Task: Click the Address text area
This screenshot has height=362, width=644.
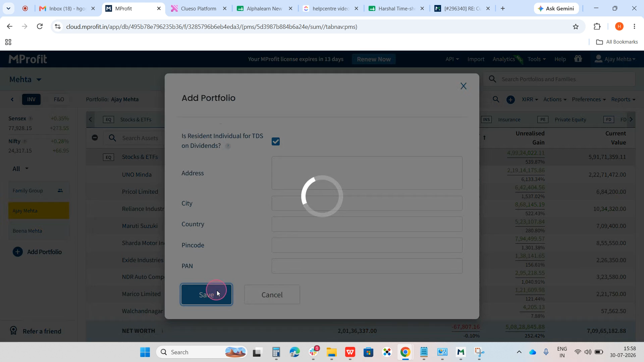Action: coord(367,173)
